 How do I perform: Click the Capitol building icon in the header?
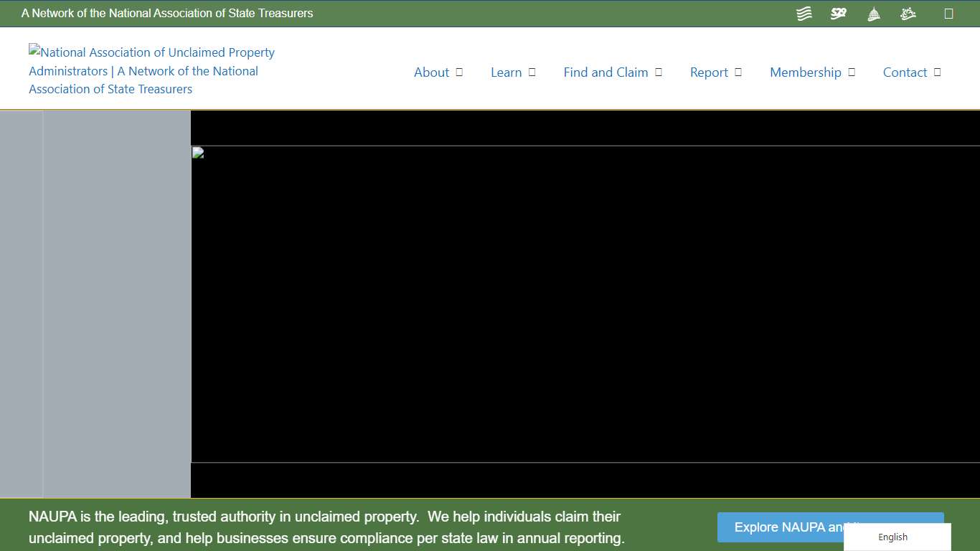coord(873,13)
